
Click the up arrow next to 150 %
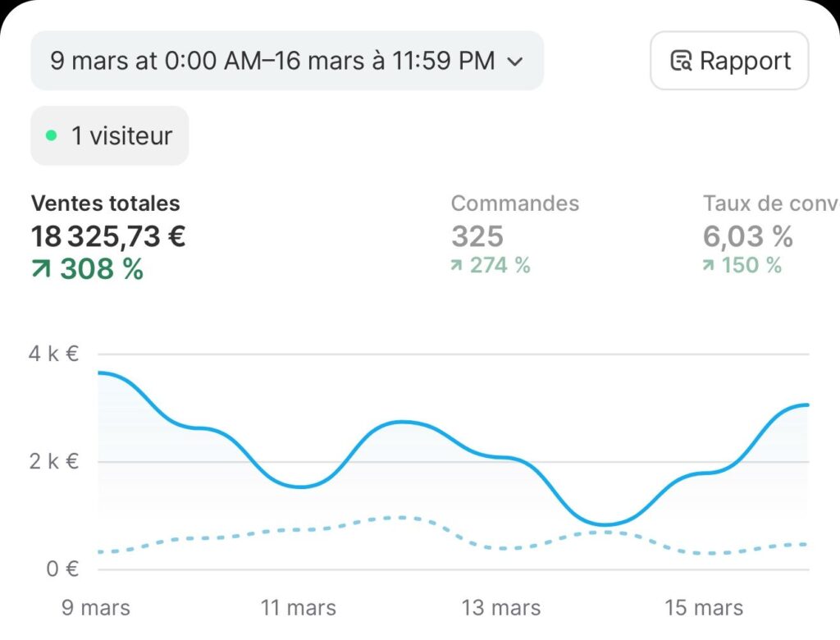click(708, 265)
